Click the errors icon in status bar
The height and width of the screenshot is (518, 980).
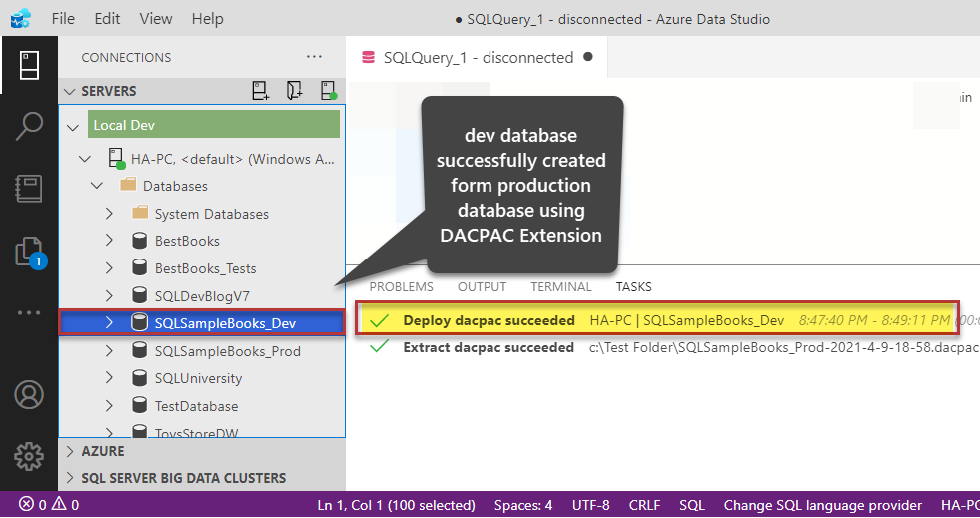click(x=26, y=504)
